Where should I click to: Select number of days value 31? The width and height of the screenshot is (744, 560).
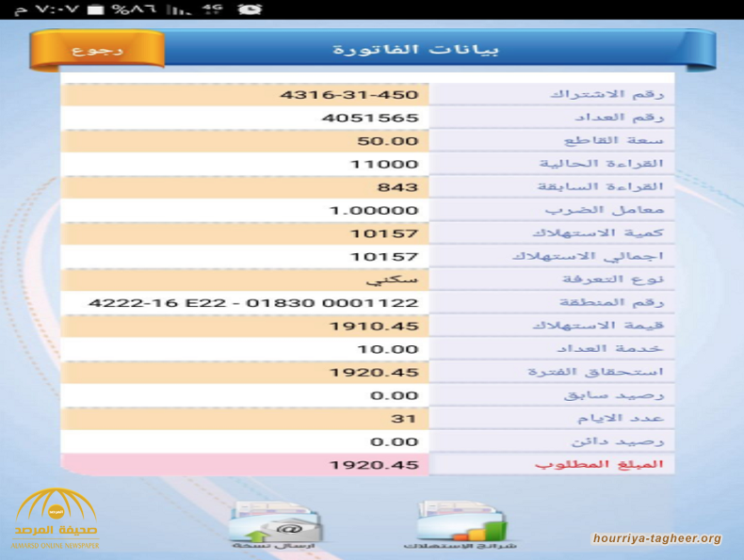pos(403,419)
